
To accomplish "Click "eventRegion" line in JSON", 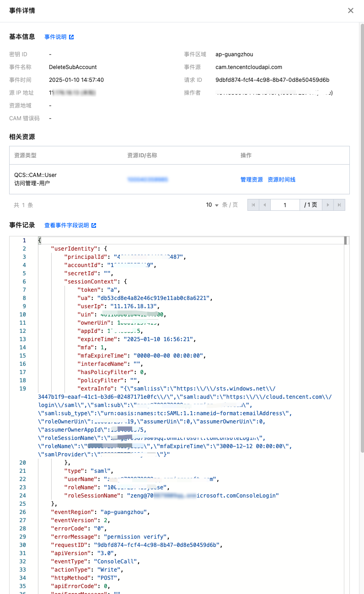I will click(x=101, y=512).
